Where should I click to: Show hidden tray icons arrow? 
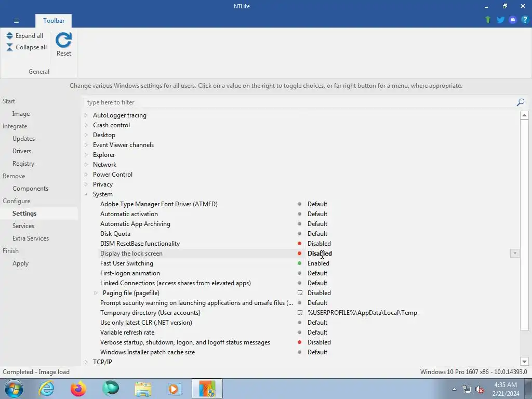[454, 390]
